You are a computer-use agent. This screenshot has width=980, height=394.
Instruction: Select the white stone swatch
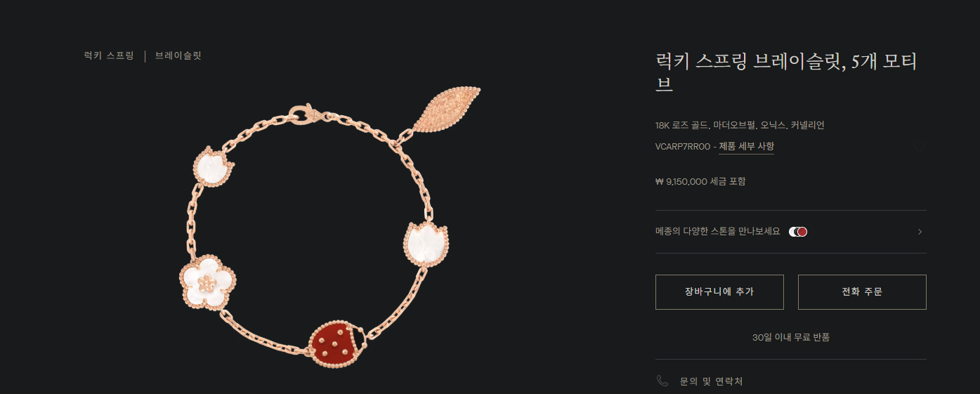(795, 232)
